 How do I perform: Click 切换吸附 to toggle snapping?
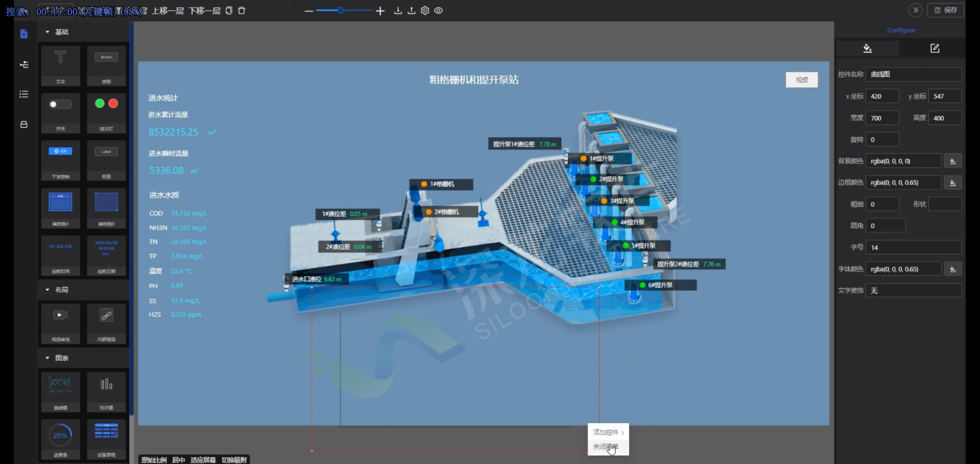tap(234, 459)
